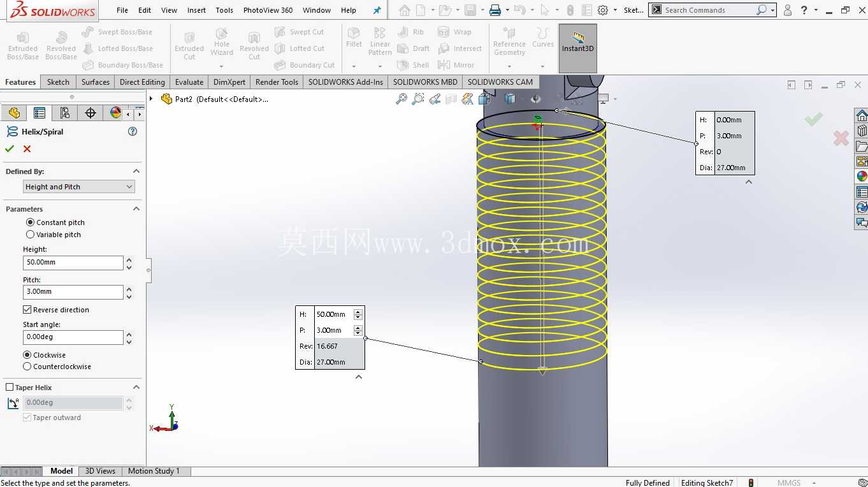Confirm sketch with large checkmark in viewport corner
The width and height of the screenshot is (868, 487).
click(x=813, y=119)
